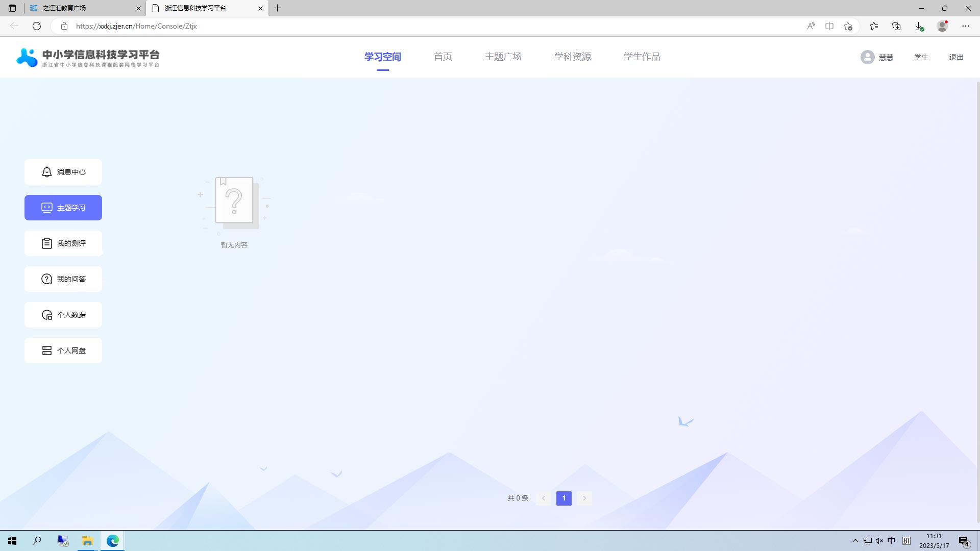
Task: Open 我的问答 question icon
Action: click(x=46, y=279)
